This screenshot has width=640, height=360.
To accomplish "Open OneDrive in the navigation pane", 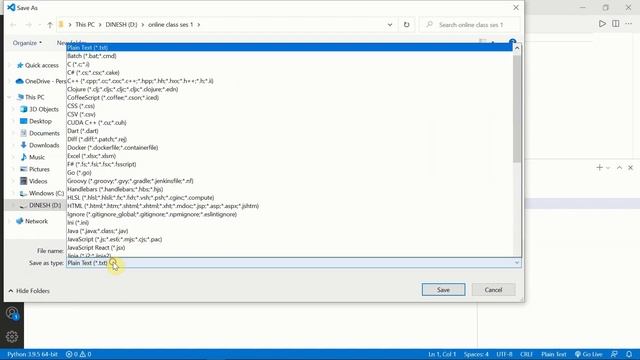I will click(41, 81).
